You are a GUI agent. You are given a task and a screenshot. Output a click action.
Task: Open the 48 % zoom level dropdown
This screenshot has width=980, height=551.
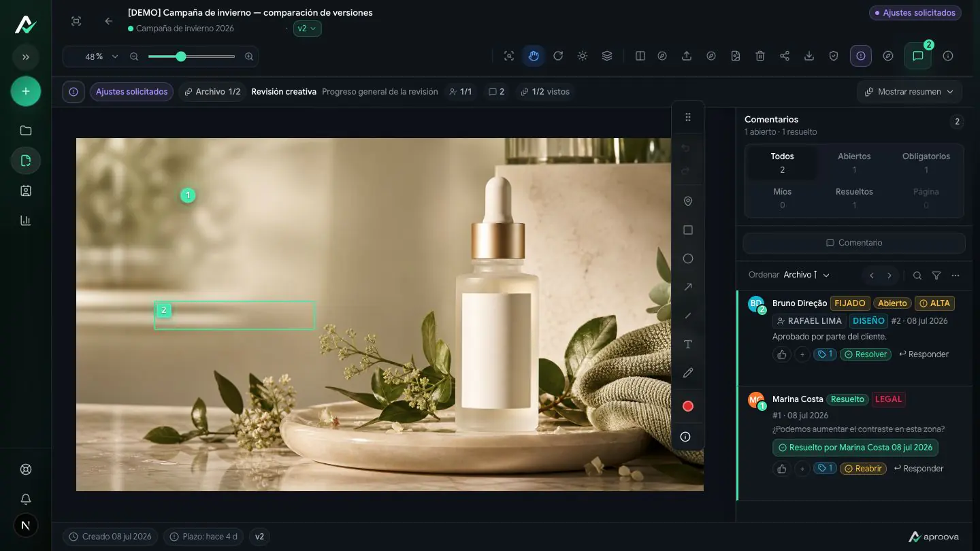tap(101, 56)
